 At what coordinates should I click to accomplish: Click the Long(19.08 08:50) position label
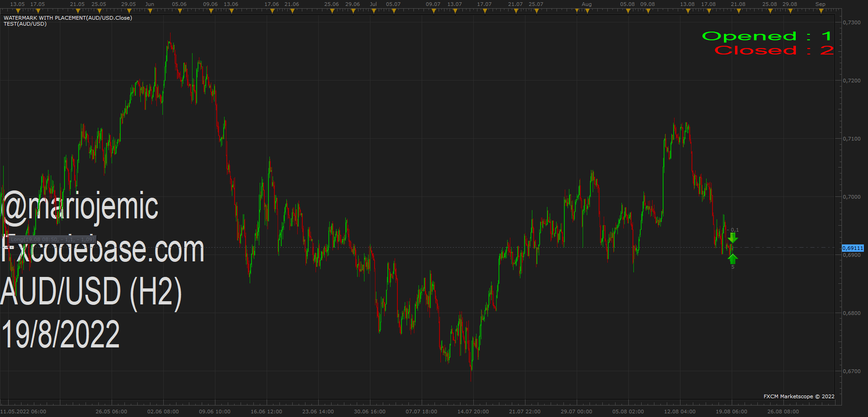[x=53, y=239]
